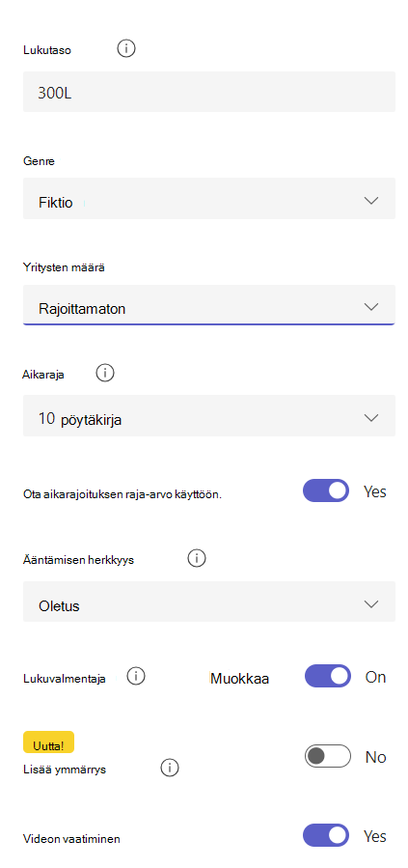Click the Lukutaso field containing 300L

tap(209, 92)
